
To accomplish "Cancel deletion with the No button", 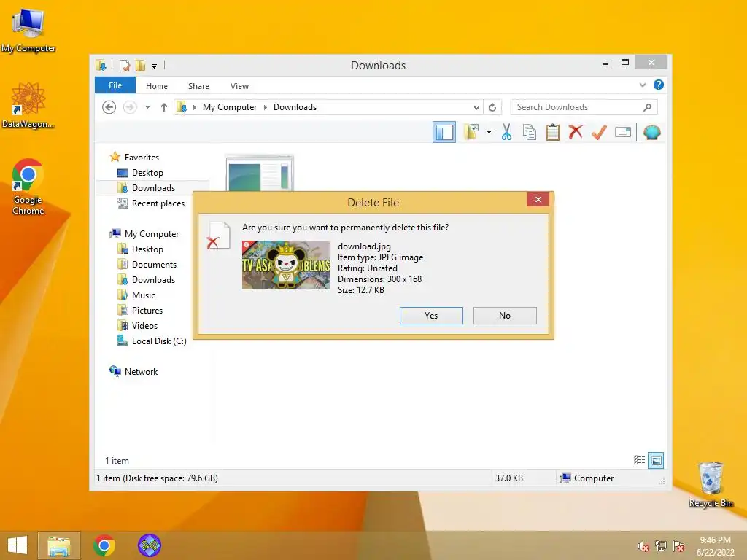I will 505,316.
